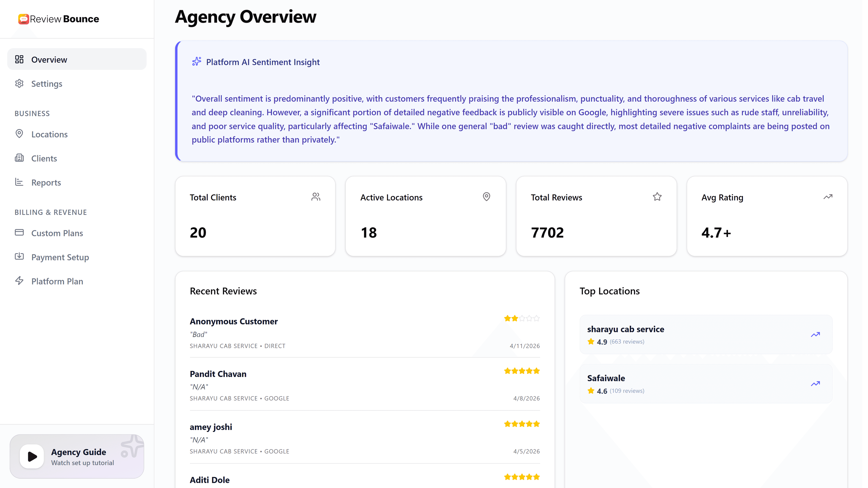This screenshot has width=868, height=488.
Task: Click the Locations pin icon in sidebar
Action: point(19,134)
